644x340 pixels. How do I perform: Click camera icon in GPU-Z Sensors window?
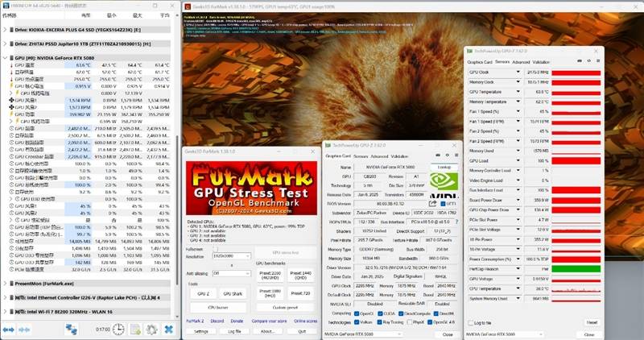point(580,61)
